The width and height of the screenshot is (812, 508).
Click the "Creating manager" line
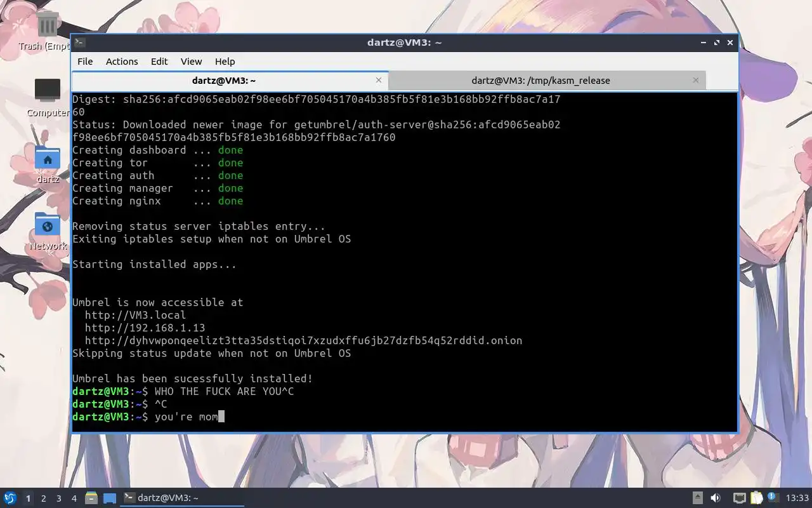pos(157,188)
